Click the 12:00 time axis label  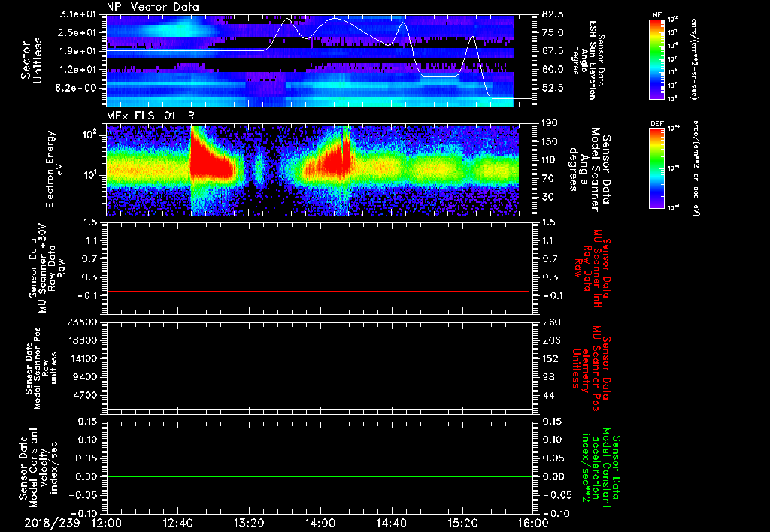click(x=107, y=523)
